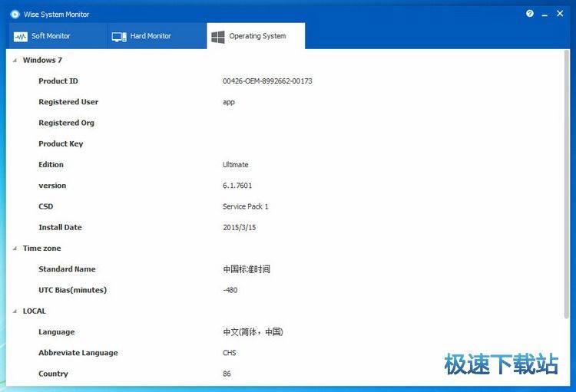
Task: Click the Soft Monitor pulse icon
Action: (x=21, y=36)
